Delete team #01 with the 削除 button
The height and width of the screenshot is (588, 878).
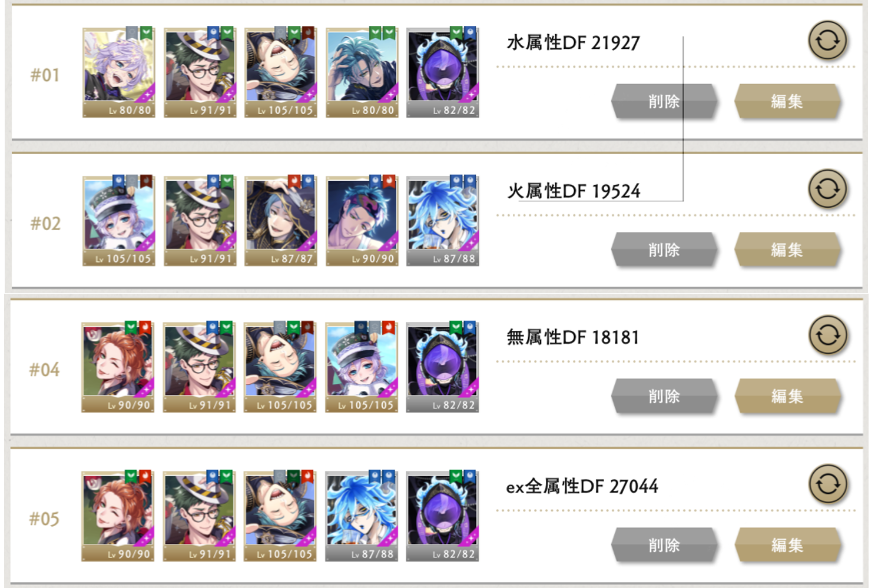[664, 101]
